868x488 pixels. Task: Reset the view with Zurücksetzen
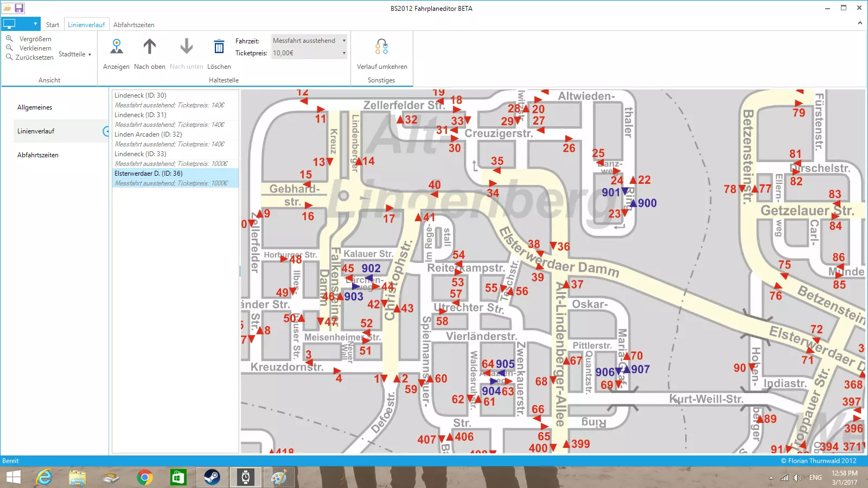(30, 57)
